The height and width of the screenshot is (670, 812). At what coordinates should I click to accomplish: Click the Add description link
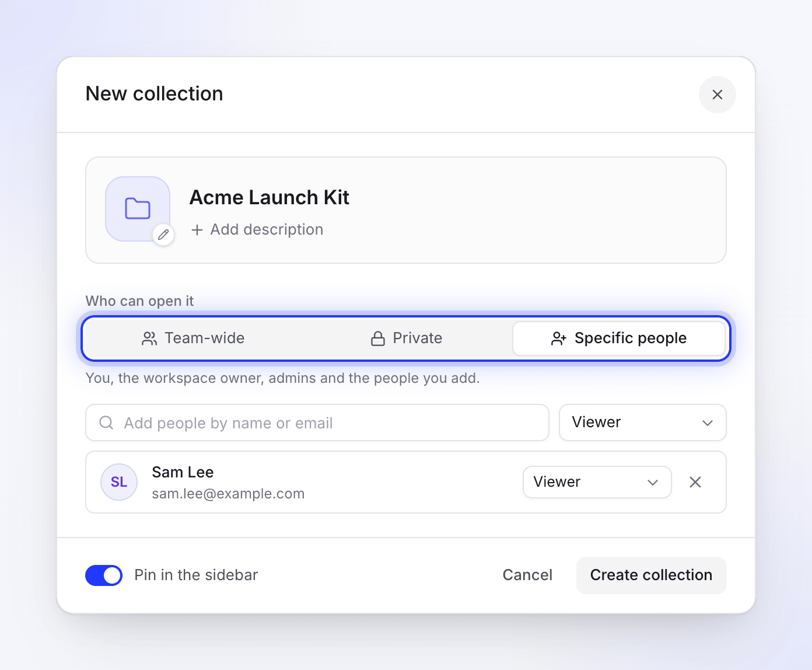(x=257, y=229)
